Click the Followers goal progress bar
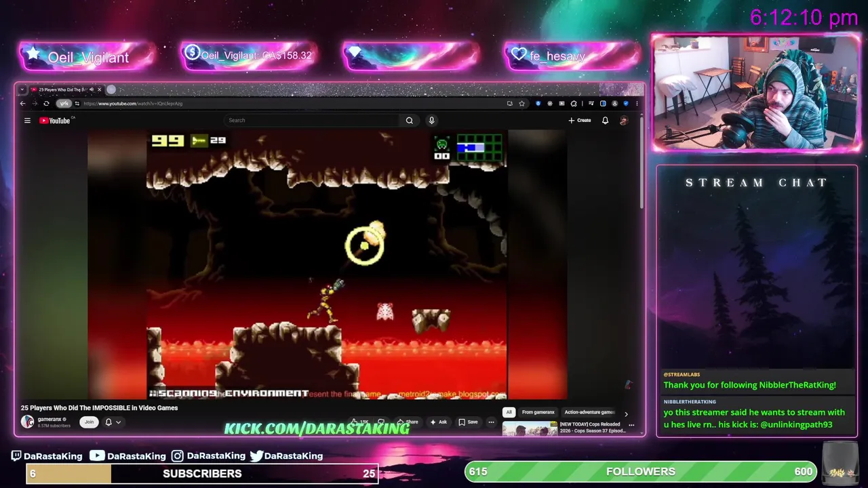This screenshot has height=488, width=868. (641, 472)
